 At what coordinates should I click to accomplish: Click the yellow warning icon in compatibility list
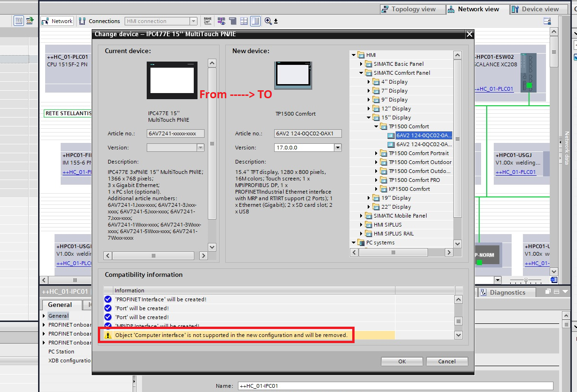[108, 335]
